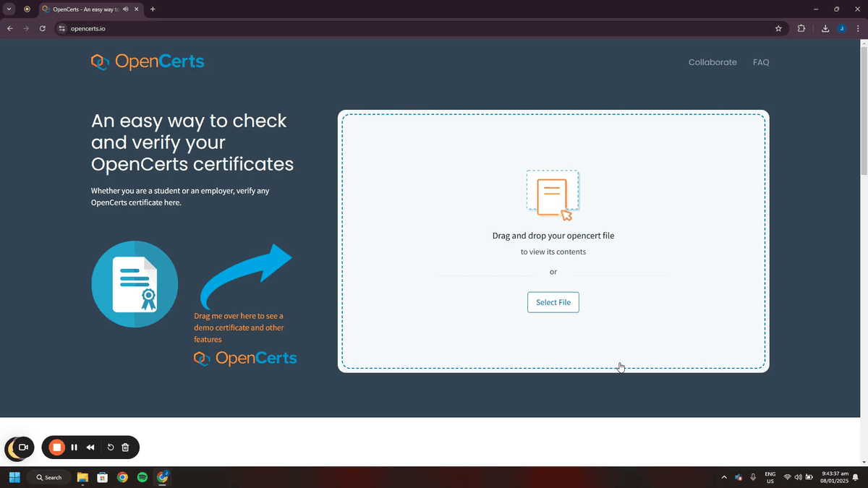Screen dimensions: 868x488
Task: Rewind the screen recording
Action: 90,448
